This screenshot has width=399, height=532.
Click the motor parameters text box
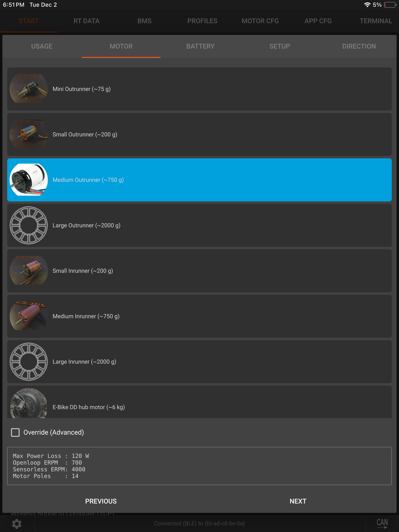199,466
